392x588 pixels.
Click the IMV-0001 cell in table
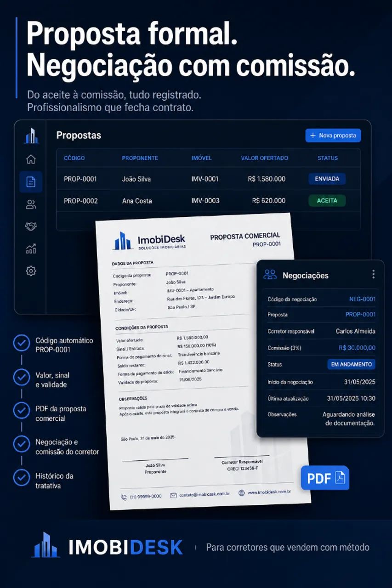point(205,179)
